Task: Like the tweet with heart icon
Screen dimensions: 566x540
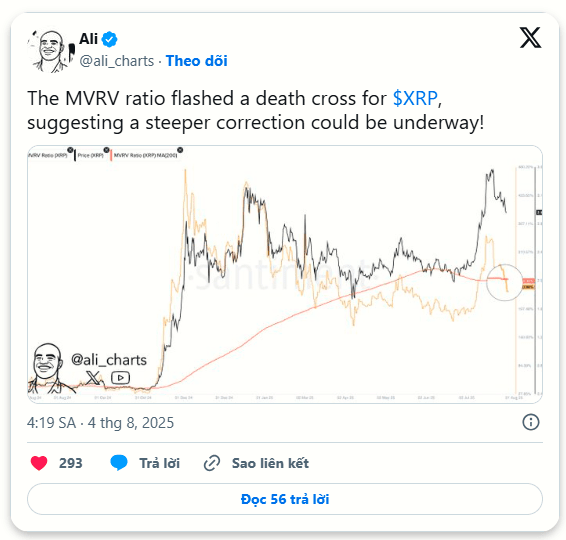Action: (x=39, y=463)
